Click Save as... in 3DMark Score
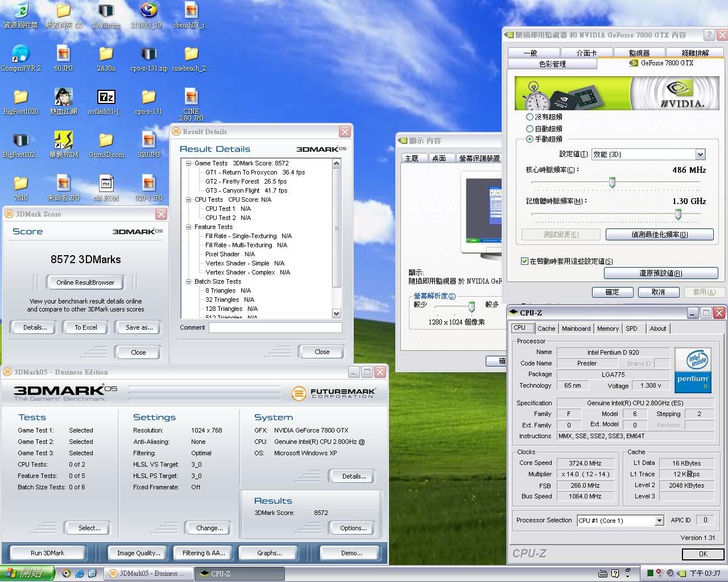 coord(139,327)
